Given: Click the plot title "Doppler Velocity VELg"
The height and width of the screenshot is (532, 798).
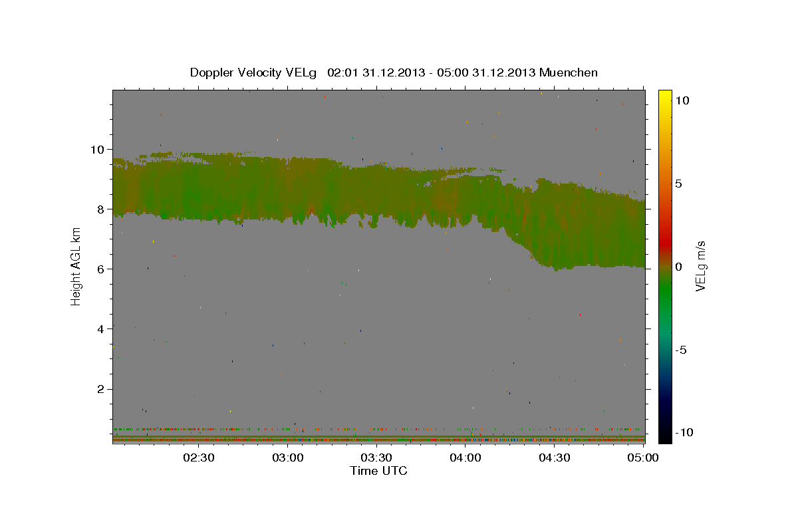Looking at the screenshot, I should pos(254,72).
